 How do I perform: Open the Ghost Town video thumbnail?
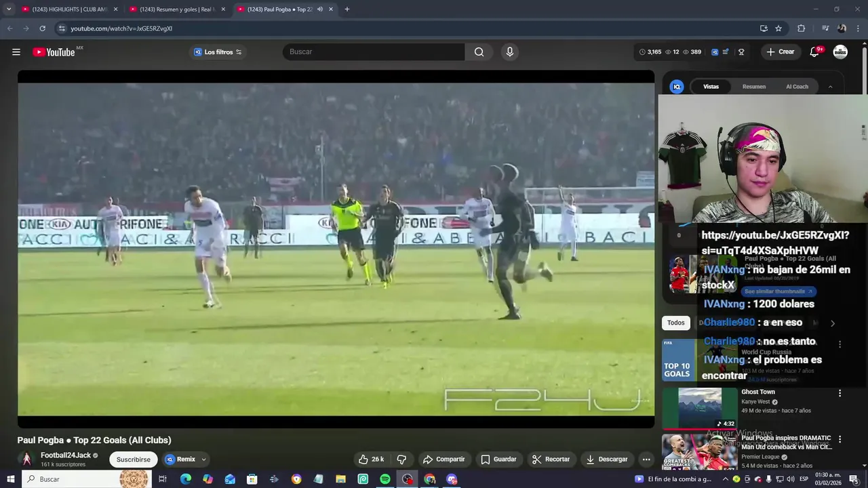click(x=700, y=408)
